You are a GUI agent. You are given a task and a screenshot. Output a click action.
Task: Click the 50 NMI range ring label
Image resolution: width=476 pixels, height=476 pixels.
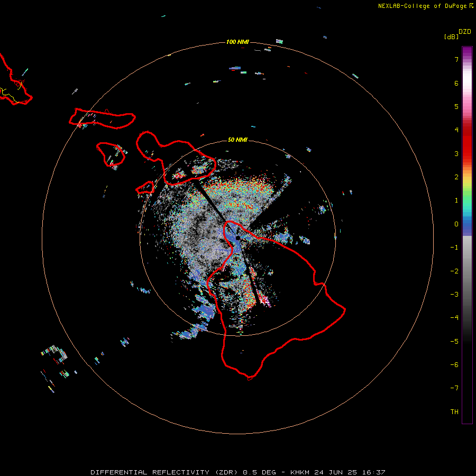(237, 140)
